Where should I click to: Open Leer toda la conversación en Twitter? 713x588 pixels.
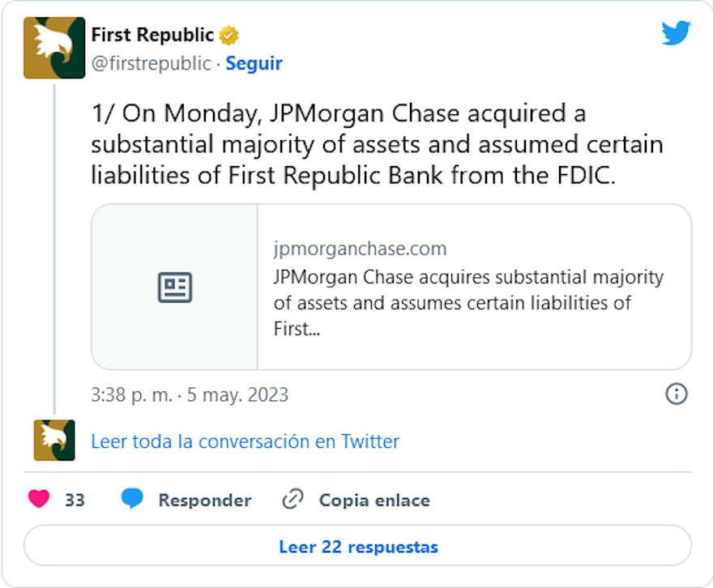click(x=245, y=441)
